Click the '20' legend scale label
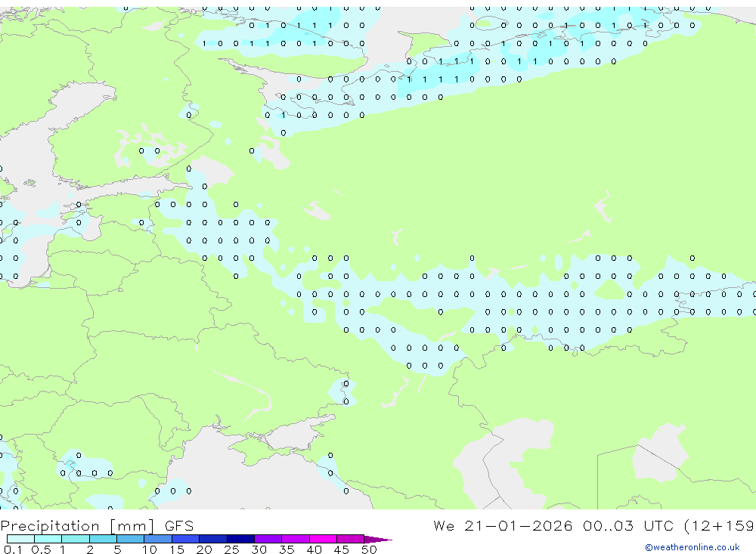 (x=204, y=549)
